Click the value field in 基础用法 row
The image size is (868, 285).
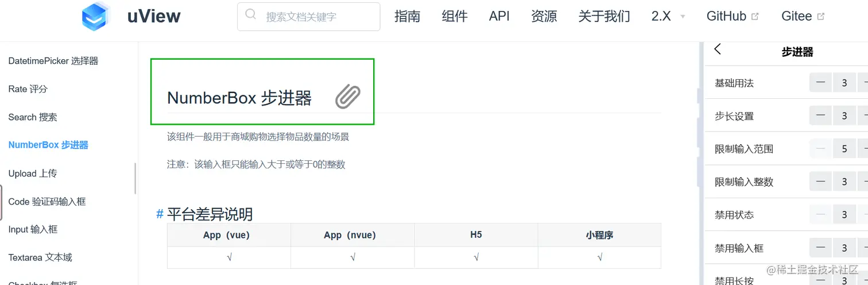[844, 83]
